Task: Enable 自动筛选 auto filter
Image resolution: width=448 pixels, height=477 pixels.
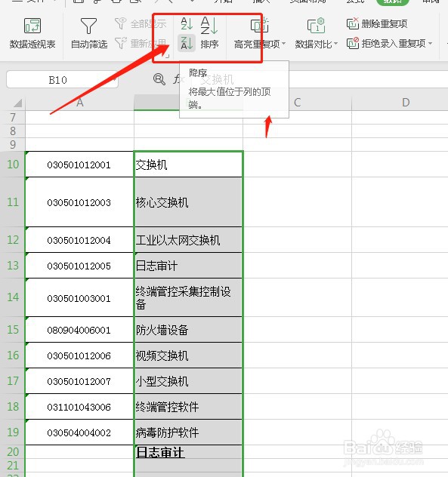Action: [x=89, y=33]
